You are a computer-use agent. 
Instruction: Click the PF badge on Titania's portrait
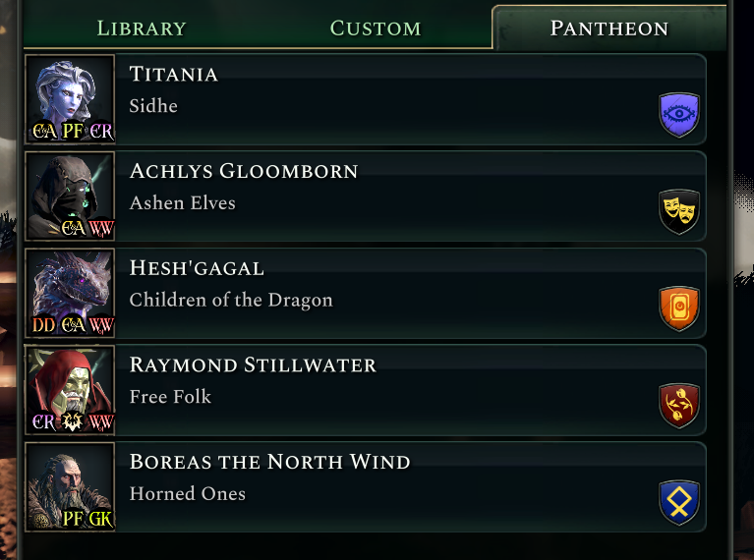[73, 131]
